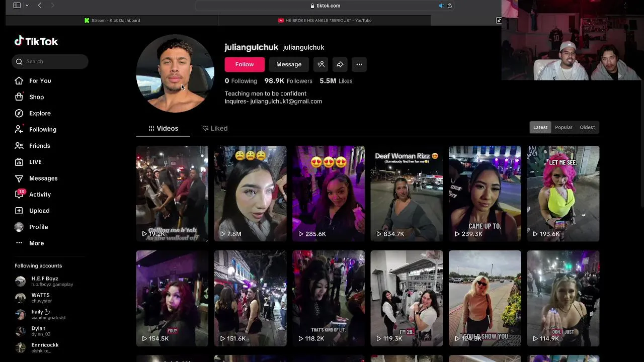Open the Explore compass icon
Screen dimensions: 644x362
(x=19, y=113)
